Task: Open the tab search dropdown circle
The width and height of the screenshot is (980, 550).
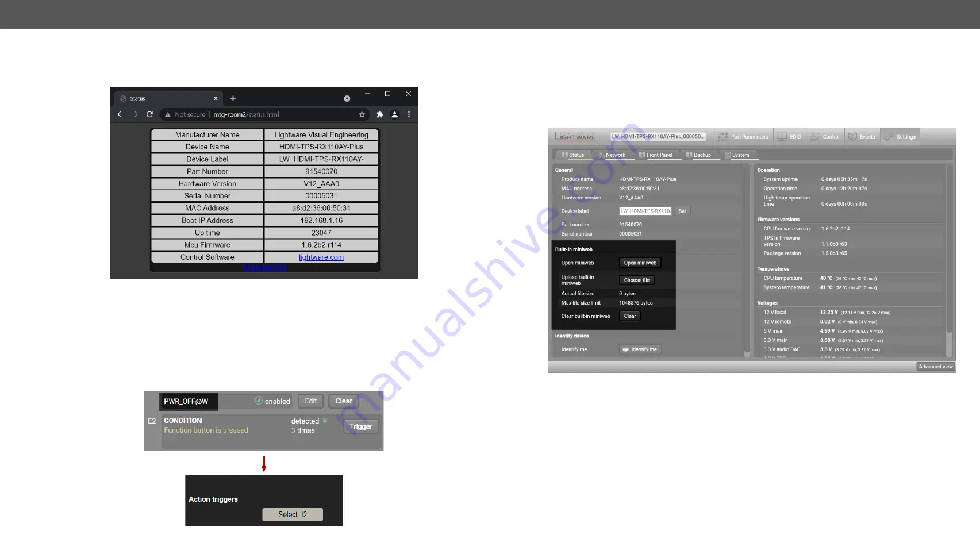Action: pyautogui.click(x=347, y=98)
